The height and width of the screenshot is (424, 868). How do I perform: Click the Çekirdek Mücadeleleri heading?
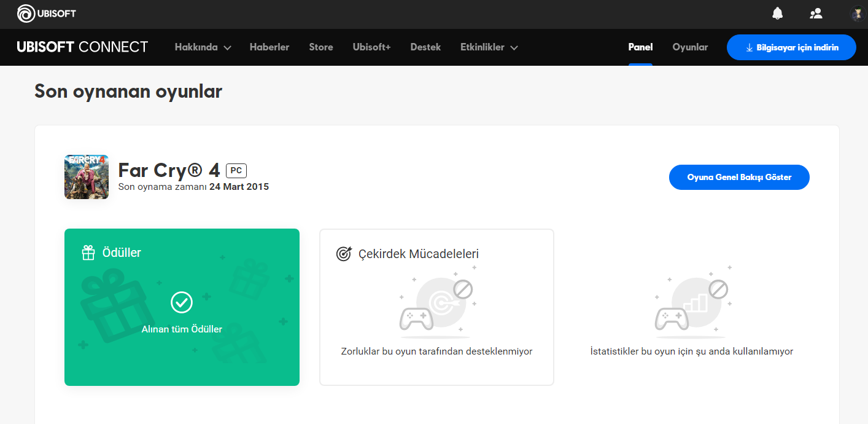pyautogui.click(x=419, y=254)
